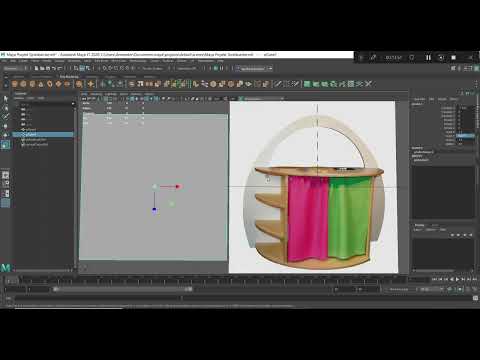Click the outliner search filter arrow
Viewport: 480px width, 360px height.
(x=73, y=104)
